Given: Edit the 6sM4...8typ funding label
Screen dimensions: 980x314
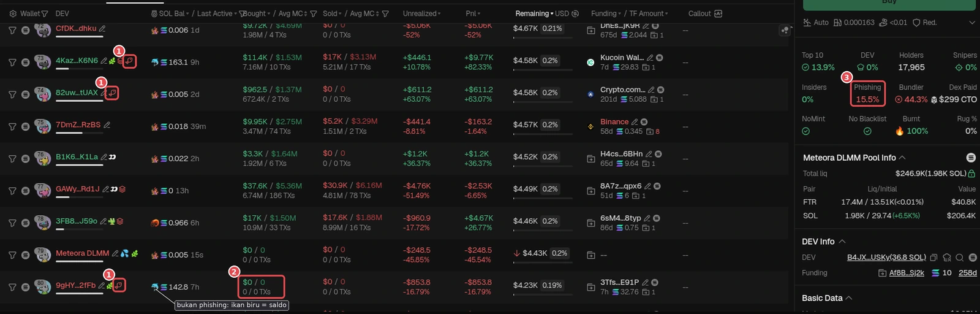Looking at the screenshot, I should pyautogui.click(x=647, y=218).
